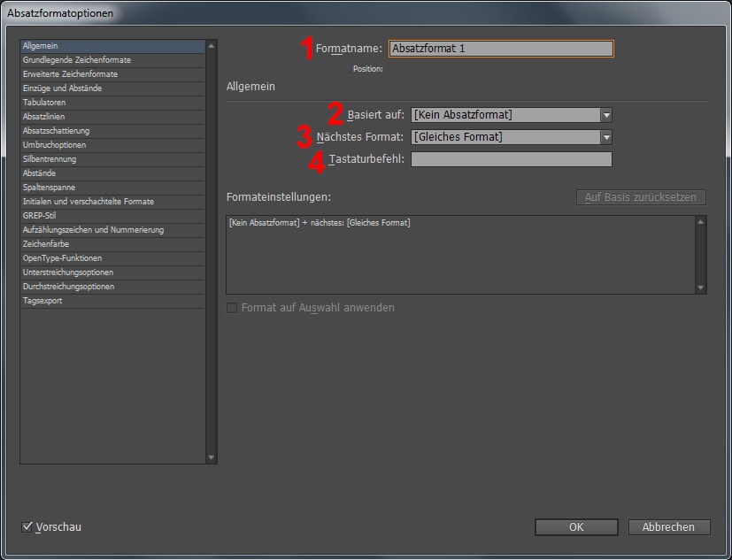
Task: Select Grundlegende Zeichenformate in the category list
Action: pyautogui.click(x=76, y=60)
